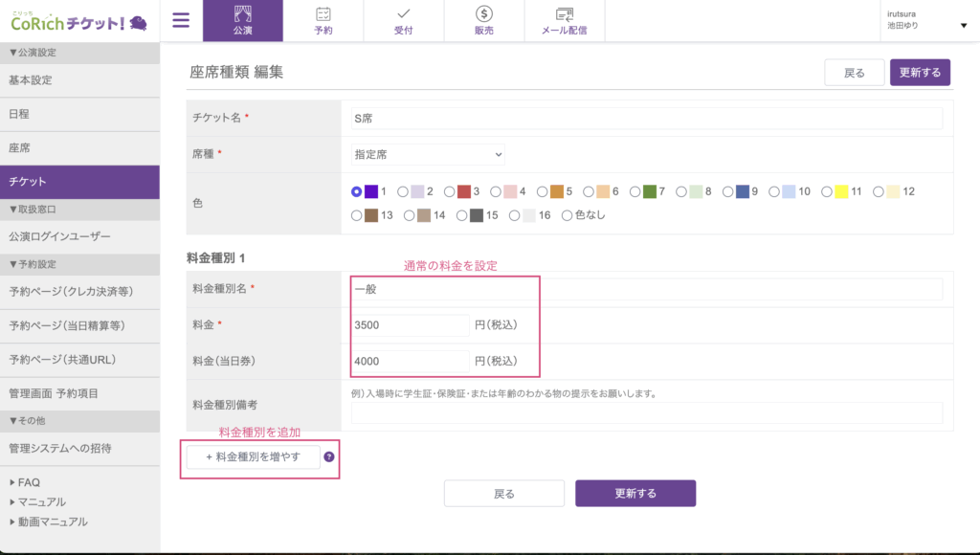980x555 pixels.
Task: Click the 料金(当日券) input field
Action: [x=411, y=362]
